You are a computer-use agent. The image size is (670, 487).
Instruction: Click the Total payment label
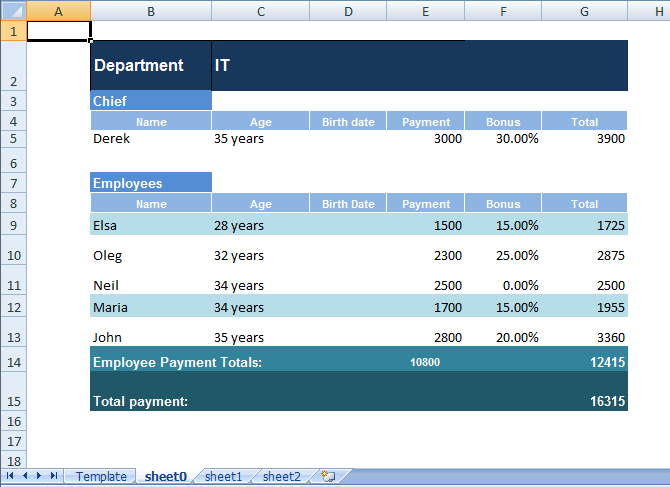[141, 402]
